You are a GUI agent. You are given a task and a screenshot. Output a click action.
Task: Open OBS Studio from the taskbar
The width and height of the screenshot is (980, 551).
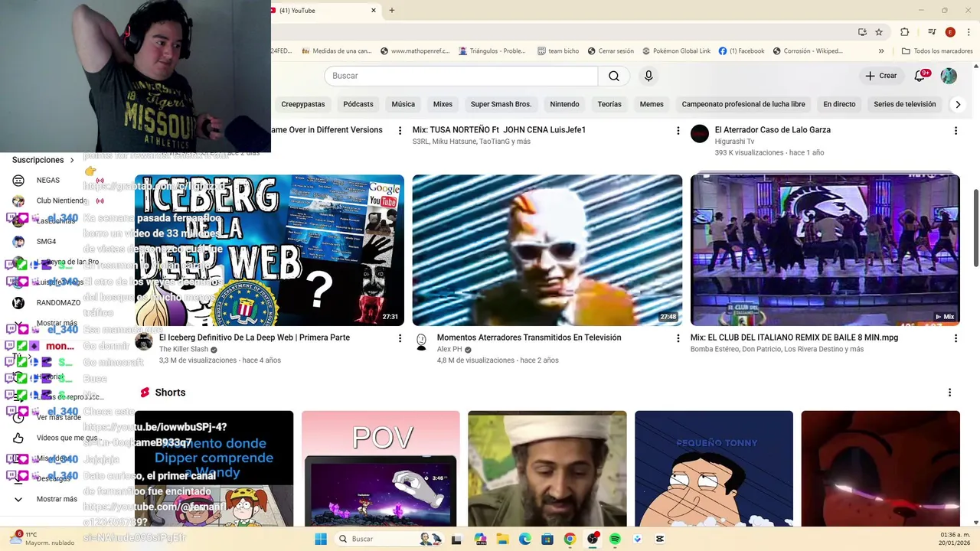pos(593,539)
